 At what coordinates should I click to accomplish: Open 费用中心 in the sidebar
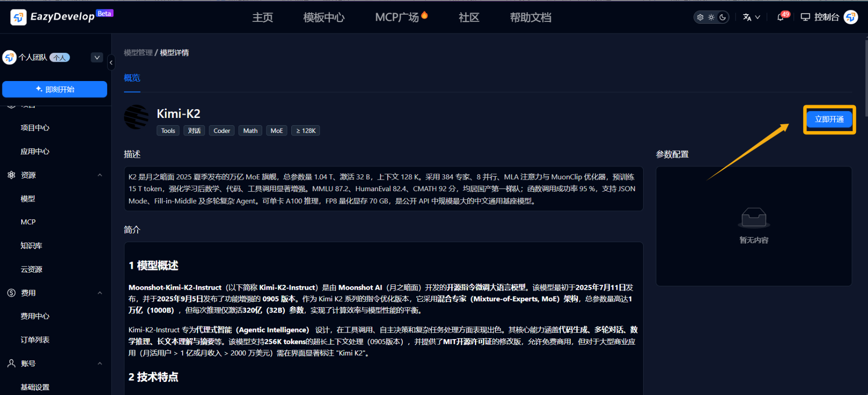[35, 316]
